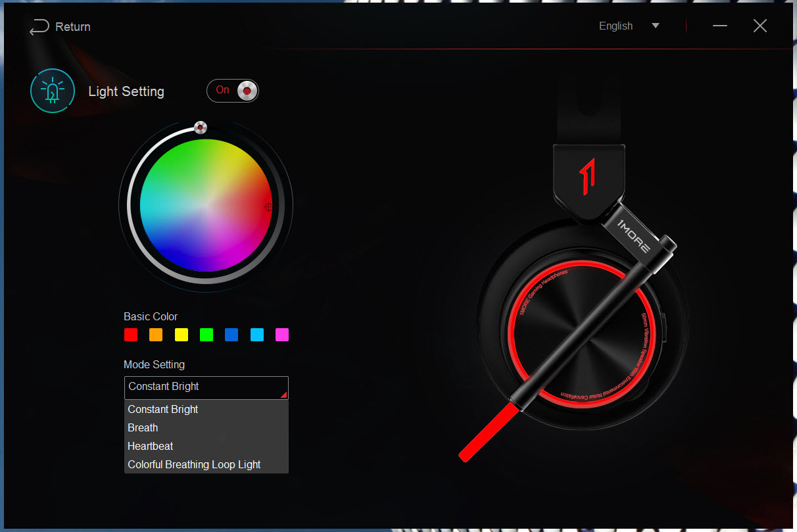Screen dimensions: 797x532
Task: Click the Mode Setting label
Action: (155, 364)
